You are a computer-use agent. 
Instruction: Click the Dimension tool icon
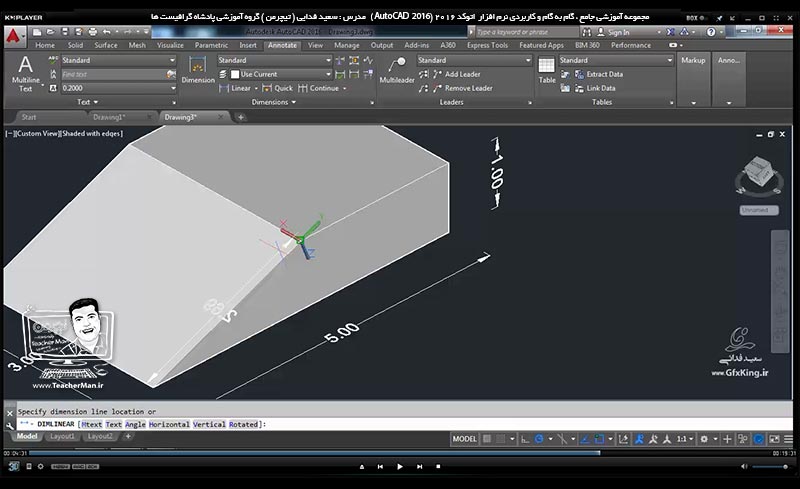pos(198,70)
